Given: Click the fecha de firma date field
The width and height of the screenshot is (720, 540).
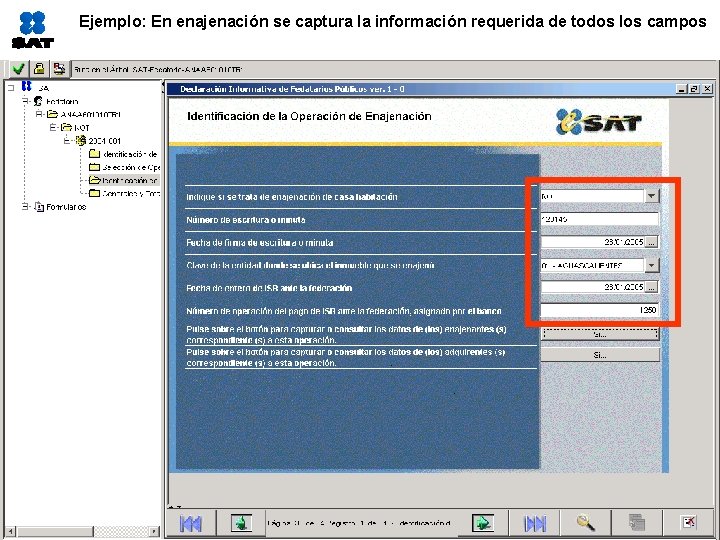Looking at the screenshot, I should (592, 242).
